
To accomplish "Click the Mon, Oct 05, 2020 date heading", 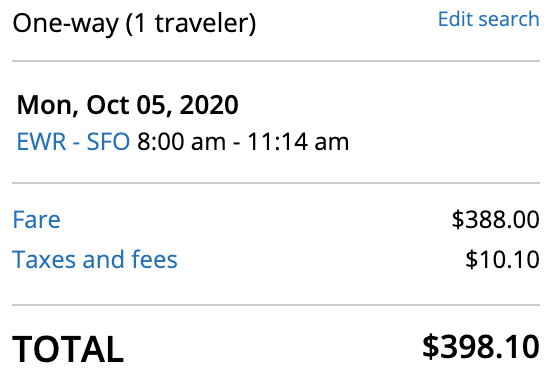I will coord(128,105).
